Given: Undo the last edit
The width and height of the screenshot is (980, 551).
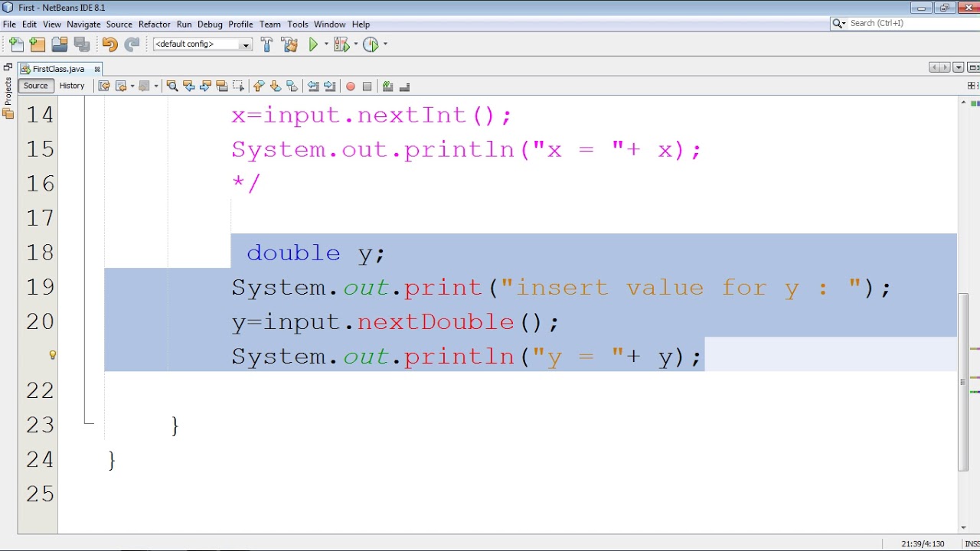Looking at the screenshot, I should coord(109,44).
